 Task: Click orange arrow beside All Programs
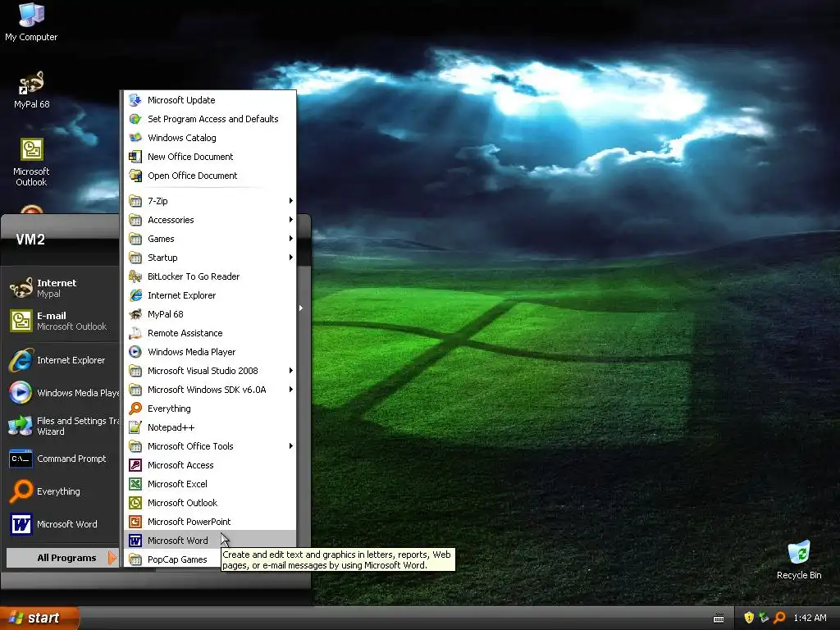(112, 558)
